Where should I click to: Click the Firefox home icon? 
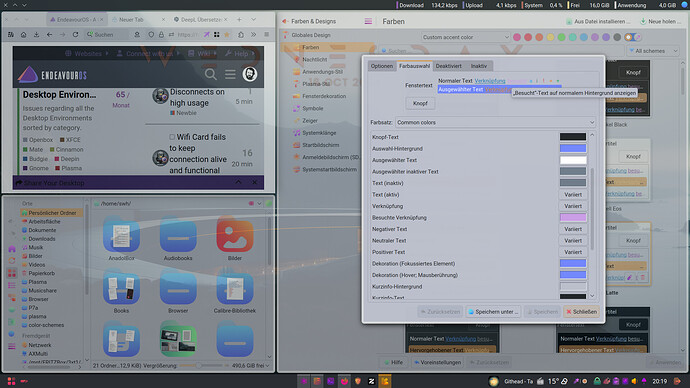(x=23, y=34)
